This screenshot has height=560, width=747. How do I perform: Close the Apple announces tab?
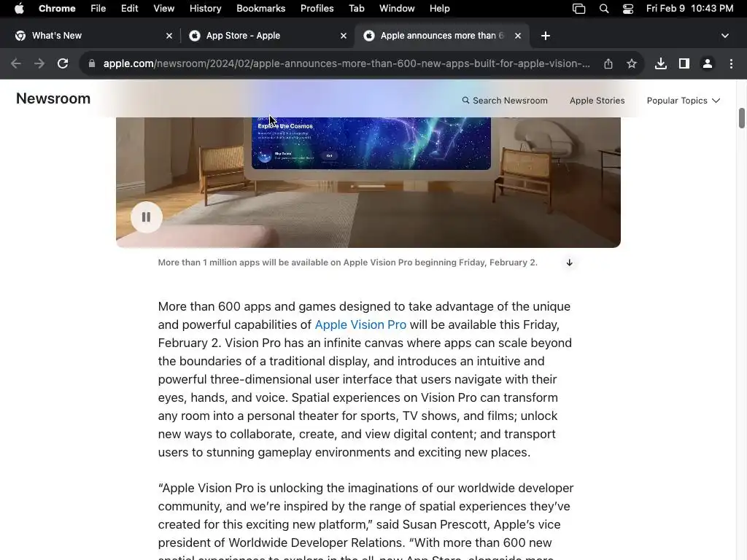click(x=518, y=36)
